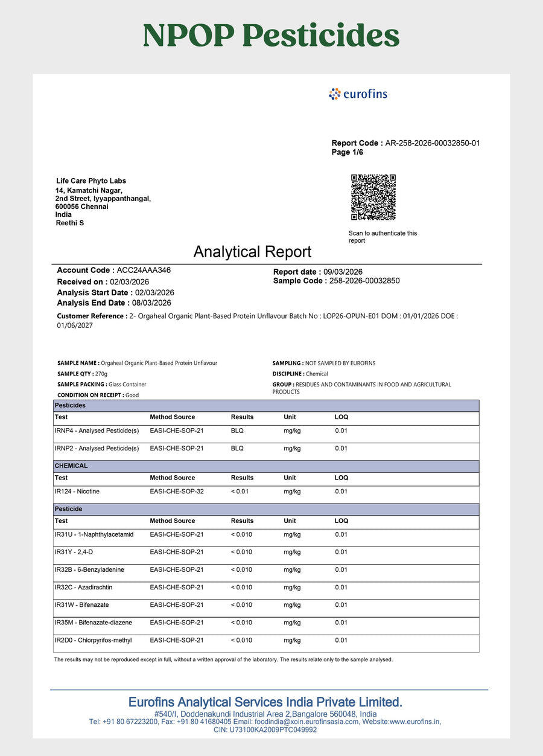Click the '< 0.01' Nicotine result

click(x=240, y=492)
